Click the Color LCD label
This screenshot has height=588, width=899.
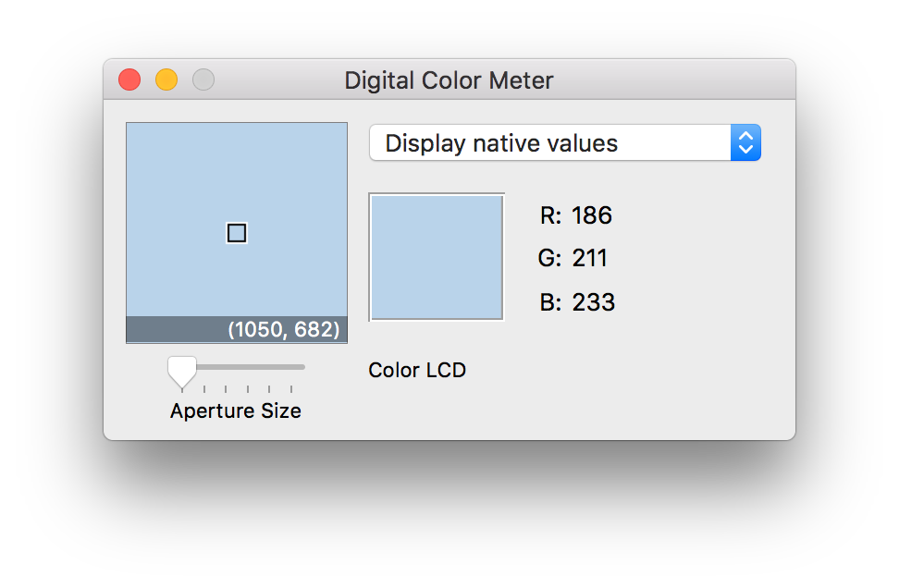(417, 370)
